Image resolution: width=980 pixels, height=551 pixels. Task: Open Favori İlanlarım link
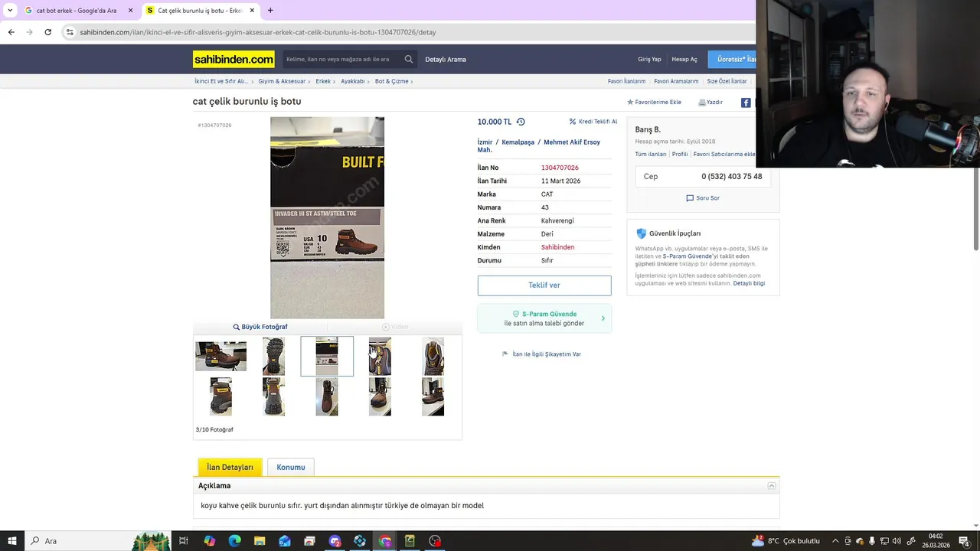(x=626, y=81)
